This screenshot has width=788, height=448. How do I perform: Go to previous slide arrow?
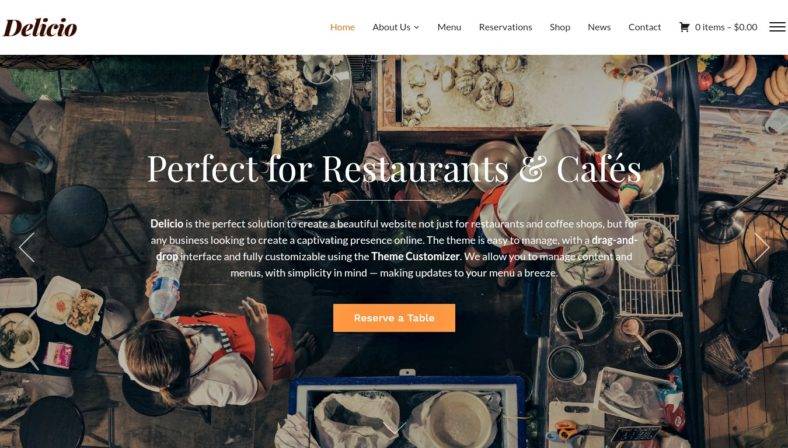pyautogui.click(x=27, y=247)
